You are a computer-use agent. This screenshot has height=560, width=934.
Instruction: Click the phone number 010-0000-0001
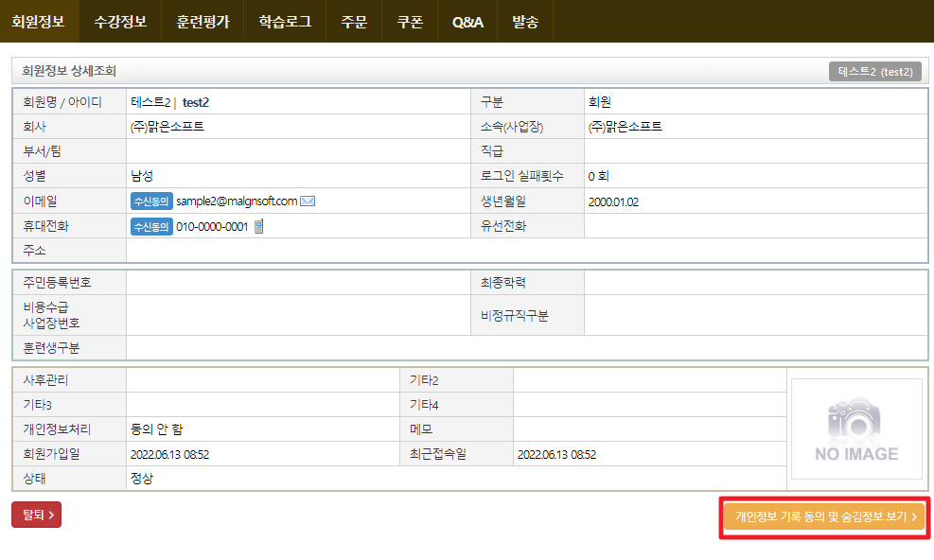pos(212,226)
